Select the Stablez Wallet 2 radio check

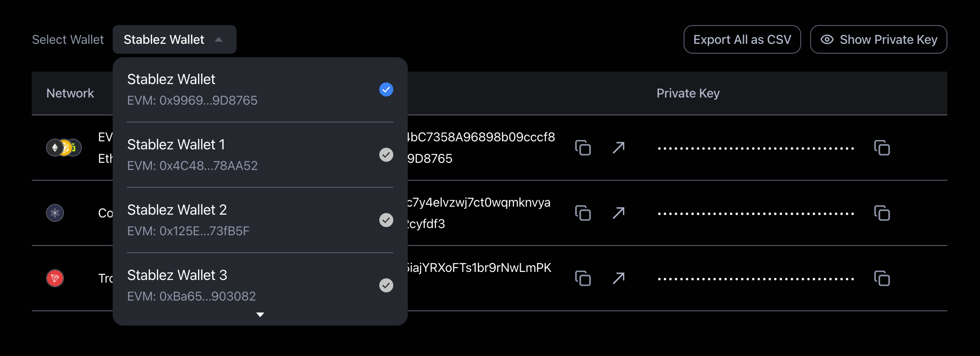[386, 220]
